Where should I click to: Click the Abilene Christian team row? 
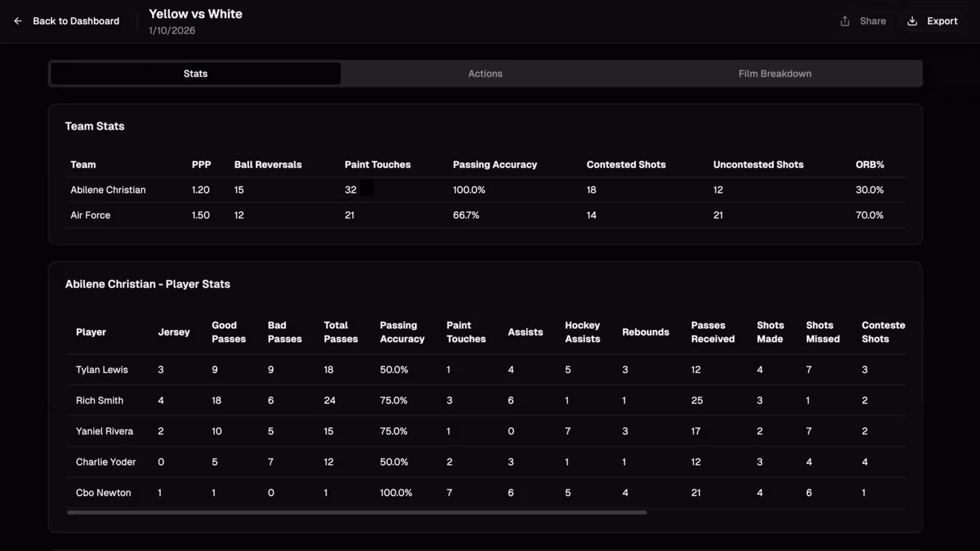(108, 190)
